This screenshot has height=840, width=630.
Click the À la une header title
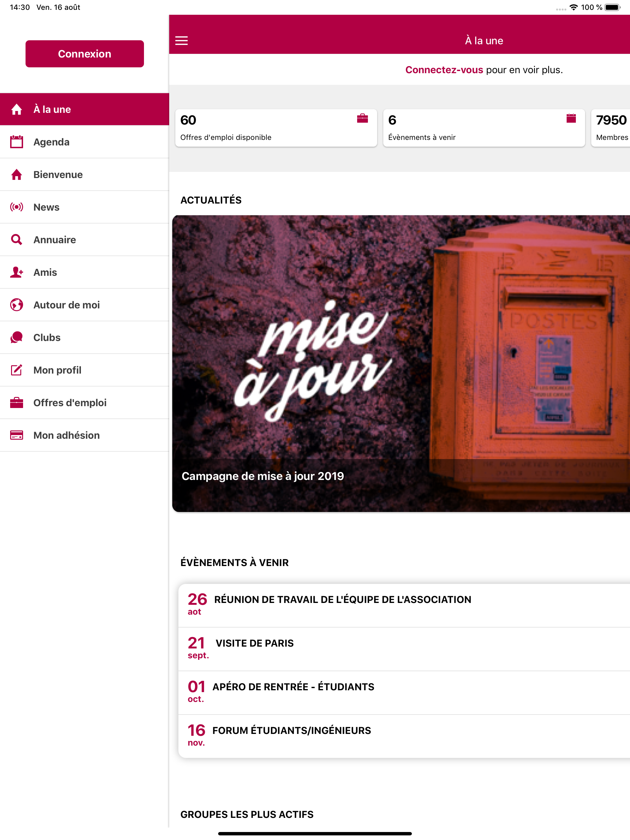484,41
